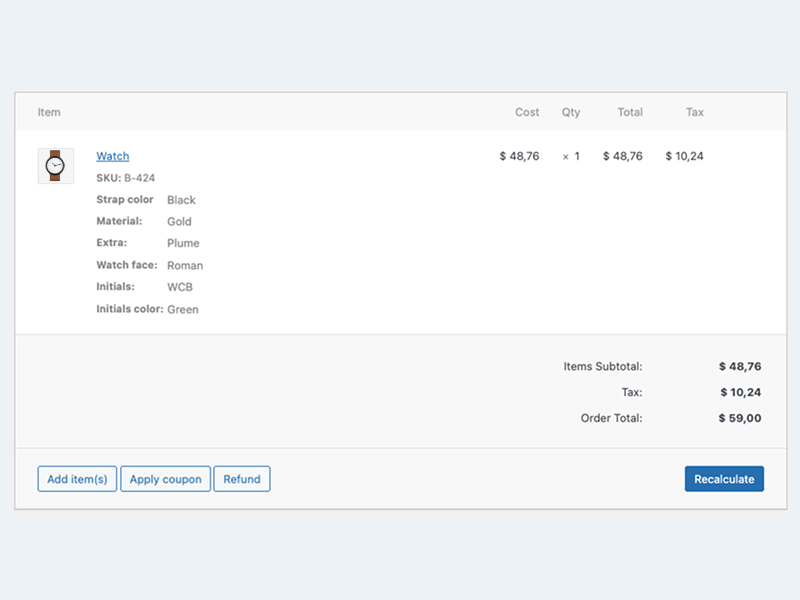This screenshot has height=600, width=800.
Task: Click the Items Subtotal amount $ 48,76
Action: point(740,366)
